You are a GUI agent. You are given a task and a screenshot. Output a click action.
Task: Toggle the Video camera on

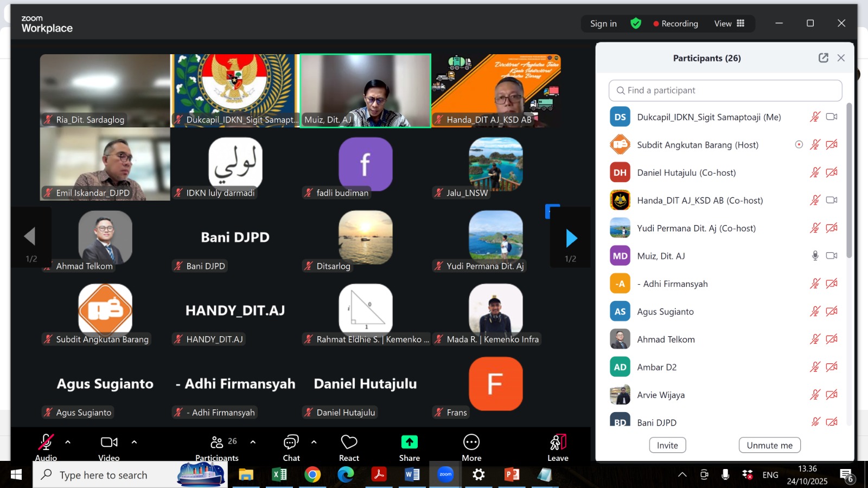click(x=109, y=443)
